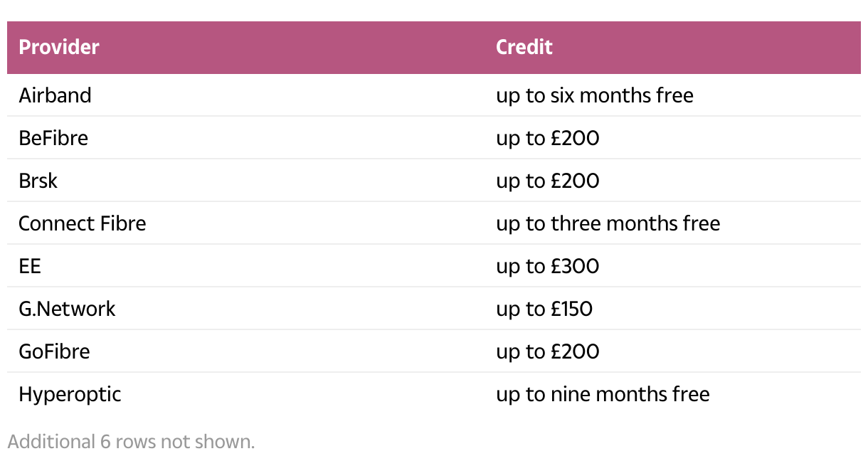Select the BeFibre provider cell
868x461 pixels.
[53, 138]
